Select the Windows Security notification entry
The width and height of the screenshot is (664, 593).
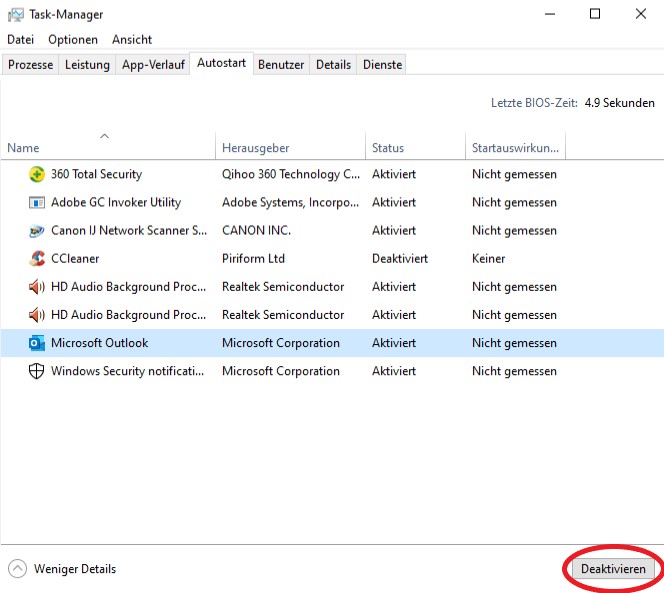coord(127,371)
